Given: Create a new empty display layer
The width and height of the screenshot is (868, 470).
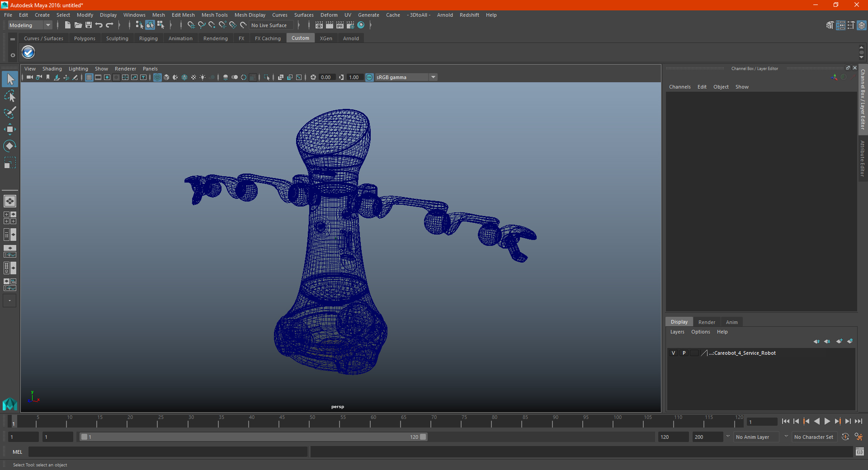Looking at the screenshot, I should coord(839,341).
